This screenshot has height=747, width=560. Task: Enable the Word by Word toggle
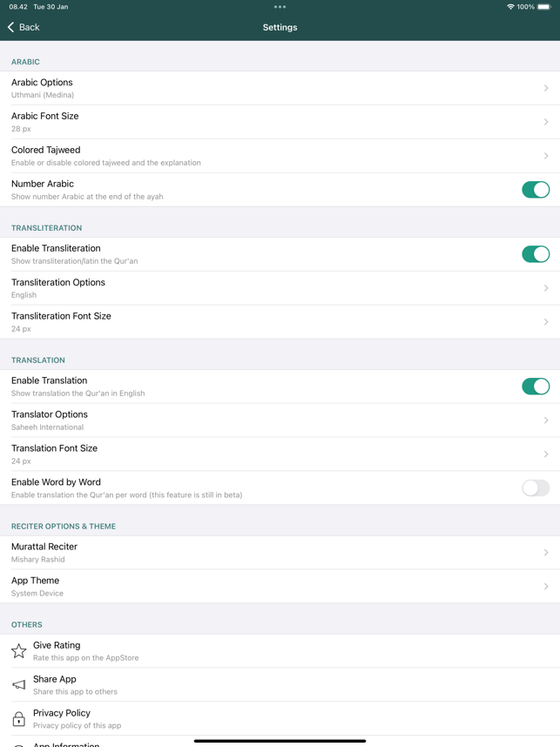535,488
